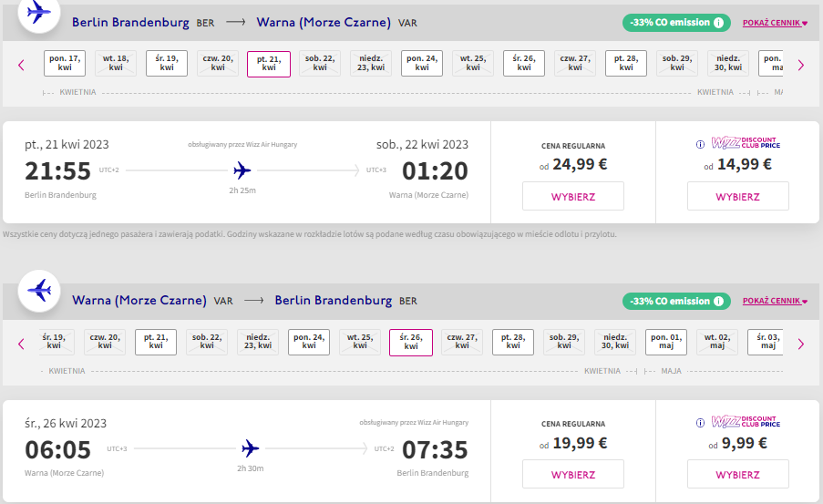This screenshot has height=504, width=823.
Task: Click departure time 21:55
Action: click(x=57, y=171)
